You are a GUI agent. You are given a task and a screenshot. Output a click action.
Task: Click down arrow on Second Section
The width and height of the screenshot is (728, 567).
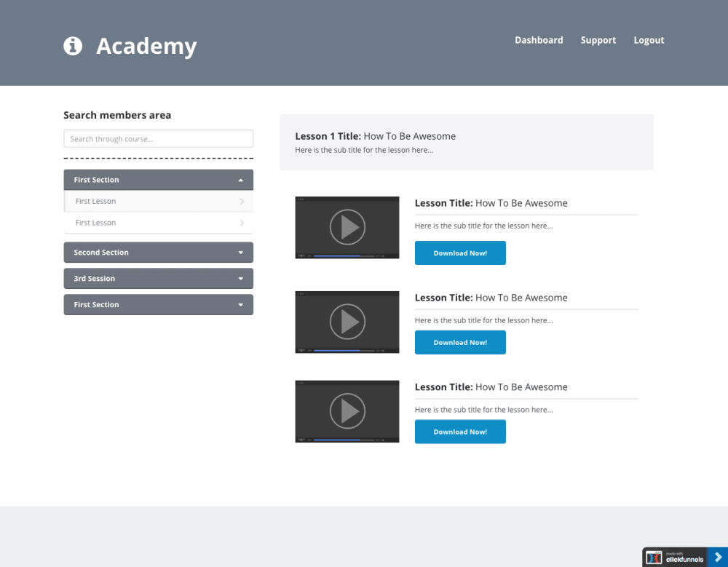(x=240, y=253)
